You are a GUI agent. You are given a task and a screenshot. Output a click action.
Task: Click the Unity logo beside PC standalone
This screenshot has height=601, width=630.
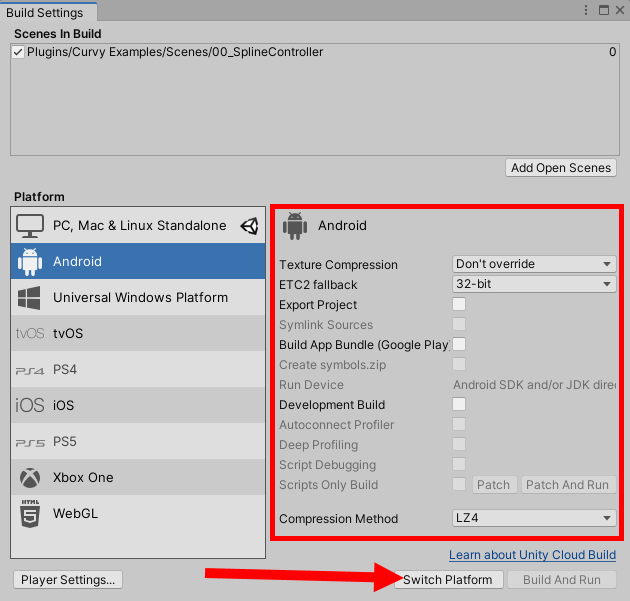(250, 226)
